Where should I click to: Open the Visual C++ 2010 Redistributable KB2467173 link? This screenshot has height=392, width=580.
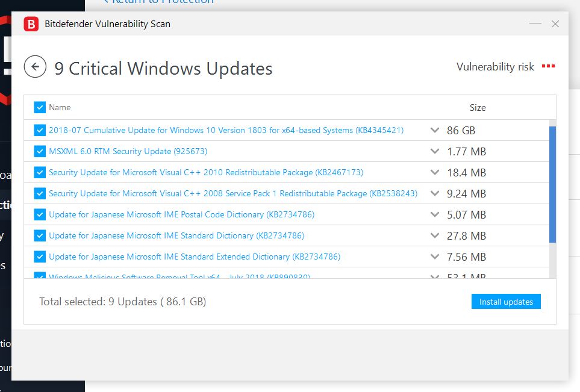[206, 172]
